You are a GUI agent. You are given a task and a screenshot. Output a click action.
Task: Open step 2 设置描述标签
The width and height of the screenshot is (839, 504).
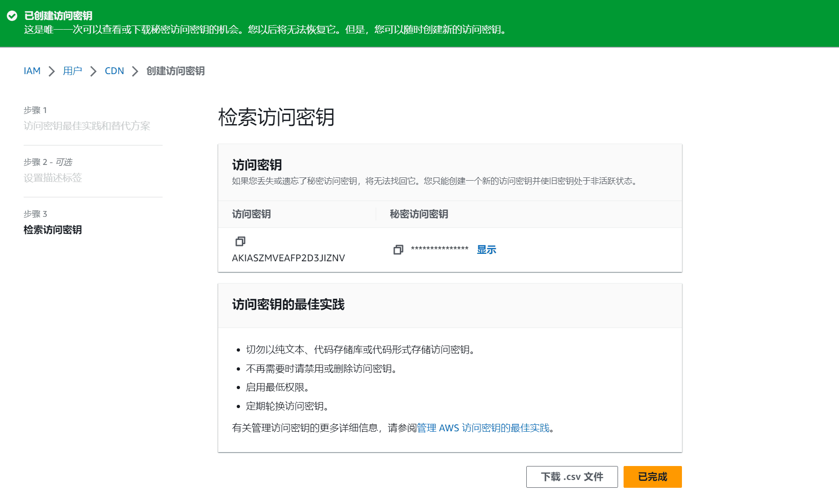pos(53,178)
